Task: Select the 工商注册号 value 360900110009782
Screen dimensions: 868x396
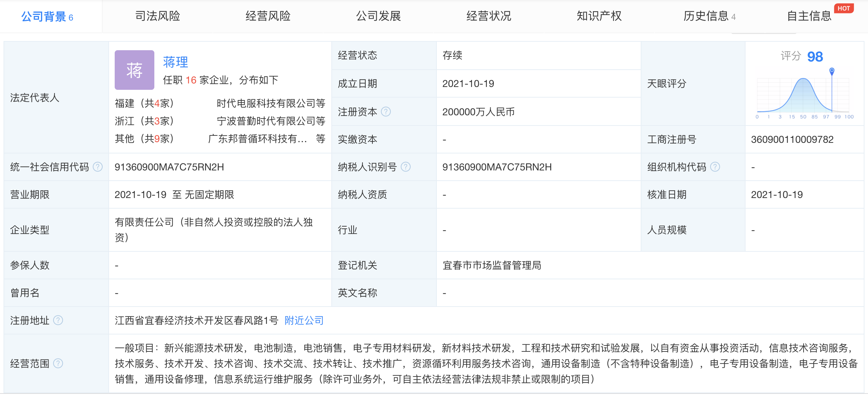Action: (792, 139)
